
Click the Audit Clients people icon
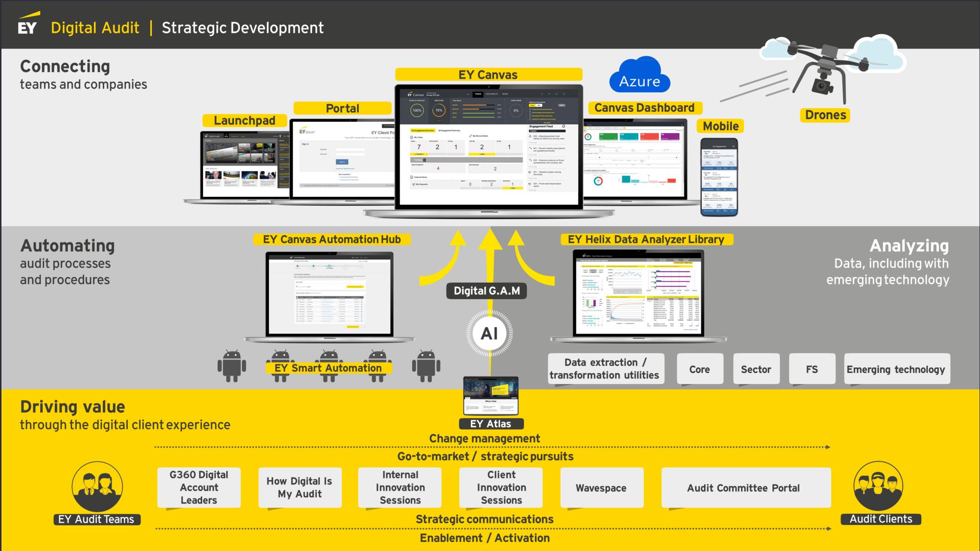tap(879, 486)
